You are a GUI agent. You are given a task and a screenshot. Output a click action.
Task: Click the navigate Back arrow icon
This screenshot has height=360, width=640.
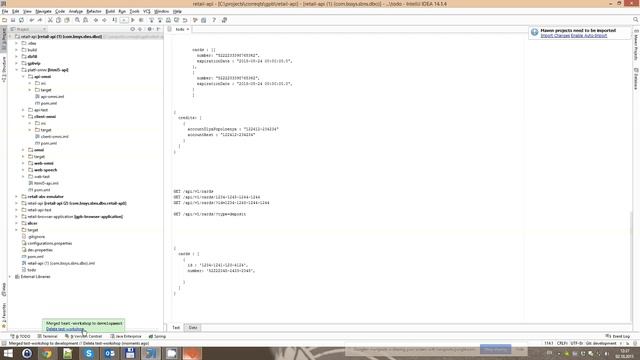pyautogui.click(x=96, y=20)
